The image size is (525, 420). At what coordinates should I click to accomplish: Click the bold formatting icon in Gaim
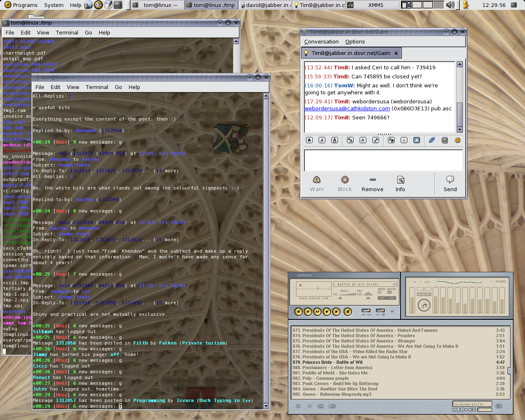(x=310, y=140)
